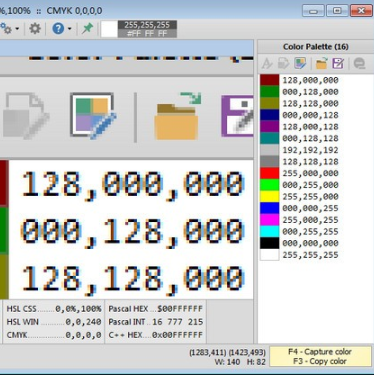Expand the dropdown arrow beside the help icon
374x375 pixels.
(x=69, y=29)
